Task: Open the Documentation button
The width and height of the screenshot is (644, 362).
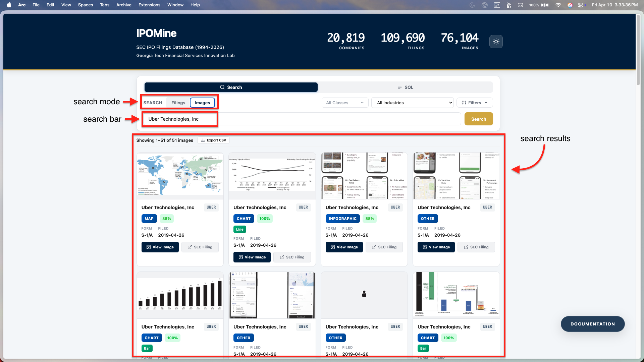Action: pyautogui.click(x=593, y=324)
